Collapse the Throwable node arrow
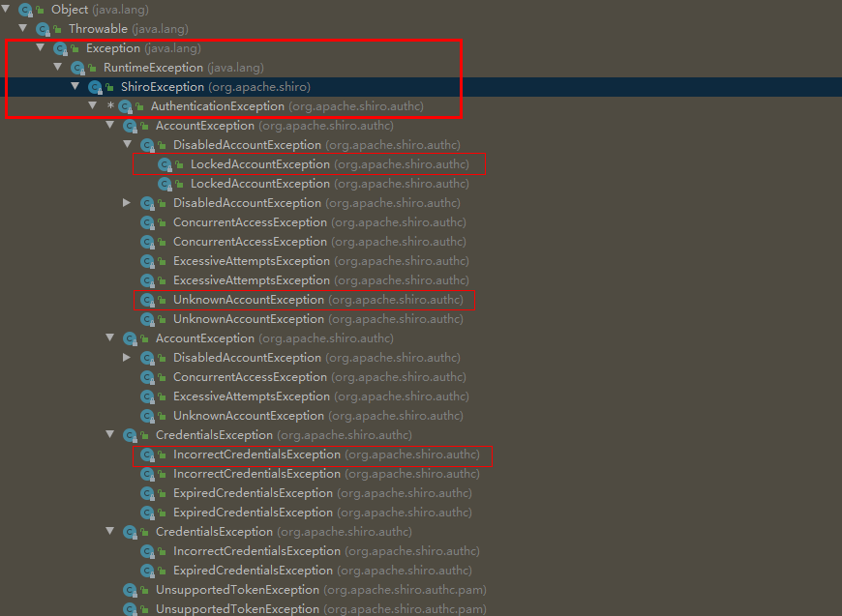The image size is (842, 616). click(23, 28)
